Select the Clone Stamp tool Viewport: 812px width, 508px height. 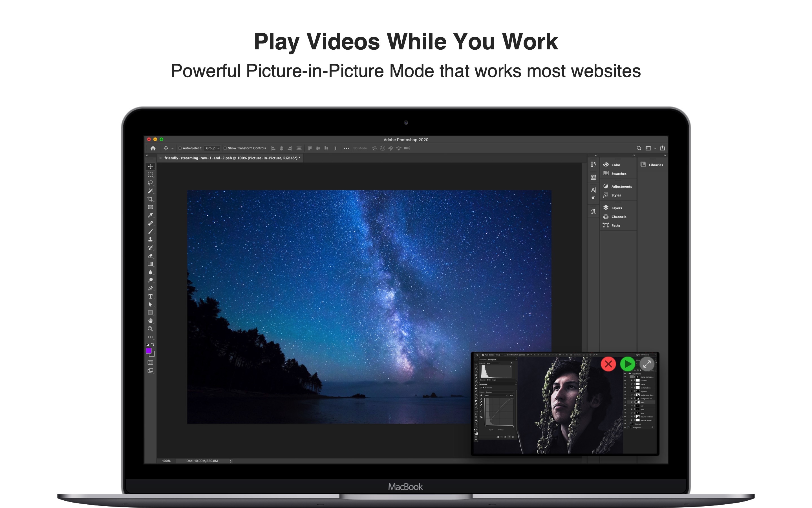click(x=150, y=240)
